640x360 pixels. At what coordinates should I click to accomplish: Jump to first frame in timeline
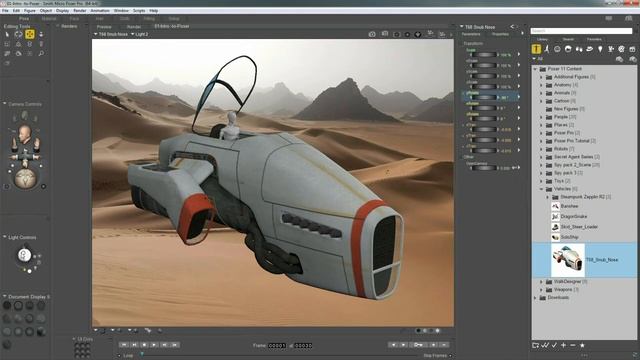tap(124, 345)
